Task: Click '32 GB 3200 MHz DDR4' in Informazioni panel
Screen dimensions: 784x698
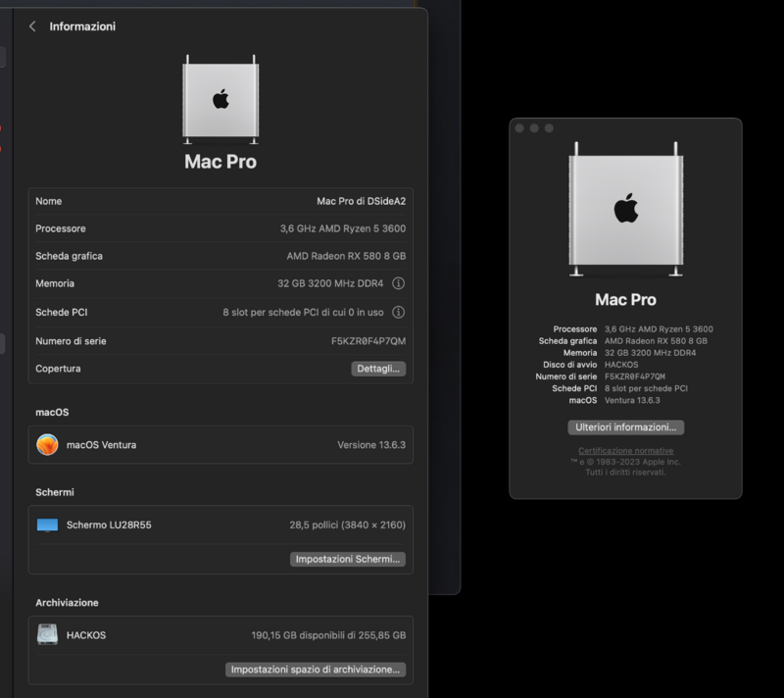Action: point(330,283)
